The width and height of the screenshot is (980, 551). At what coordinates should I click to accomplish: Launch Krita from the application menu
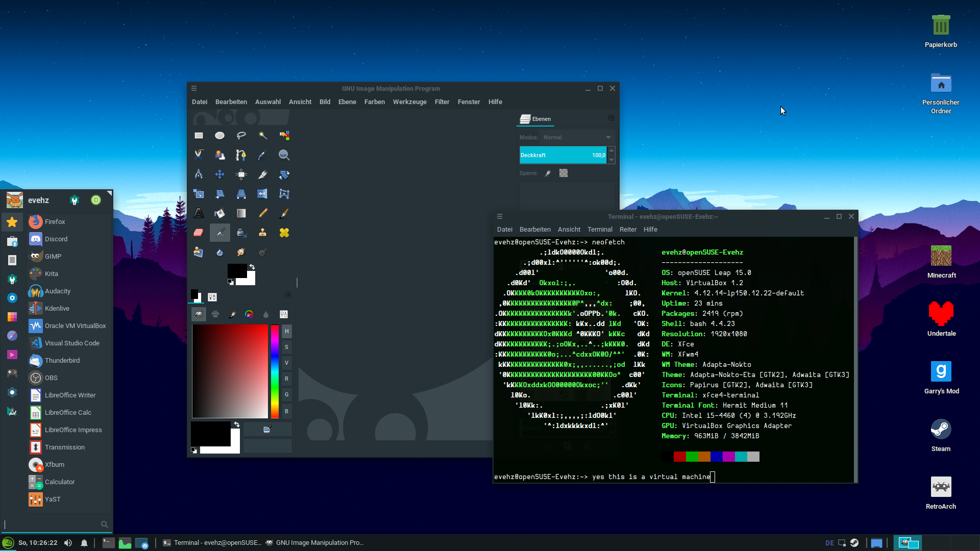tap(69, 274)
